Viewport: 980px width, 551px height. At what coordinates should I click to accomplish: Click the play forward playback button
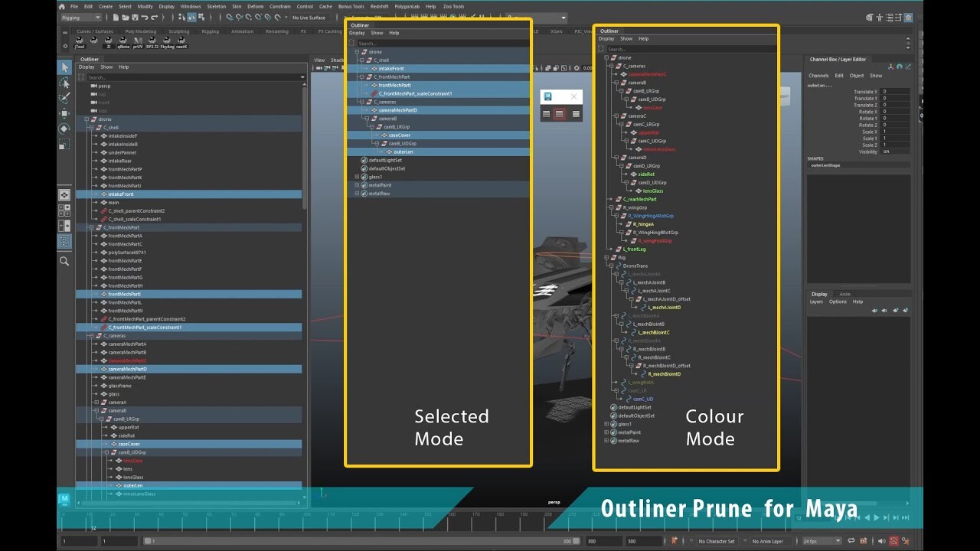877,517
